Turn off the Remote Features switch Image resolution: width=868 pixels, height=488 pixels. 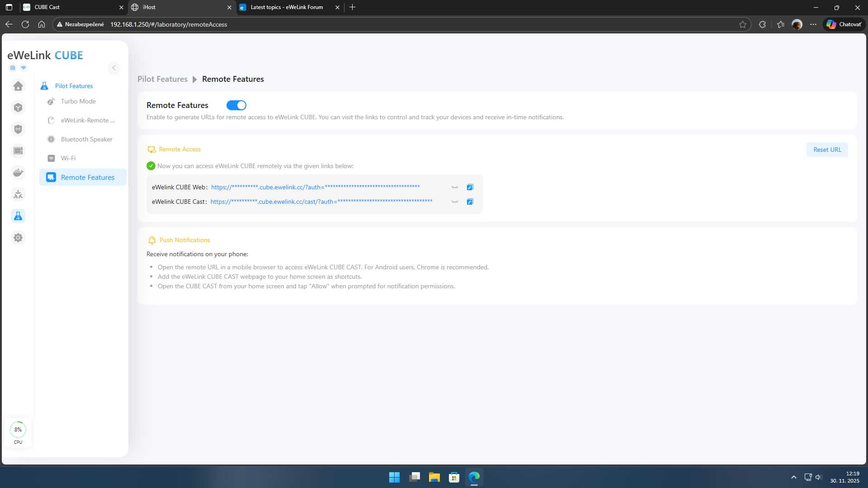click(236, 105)
